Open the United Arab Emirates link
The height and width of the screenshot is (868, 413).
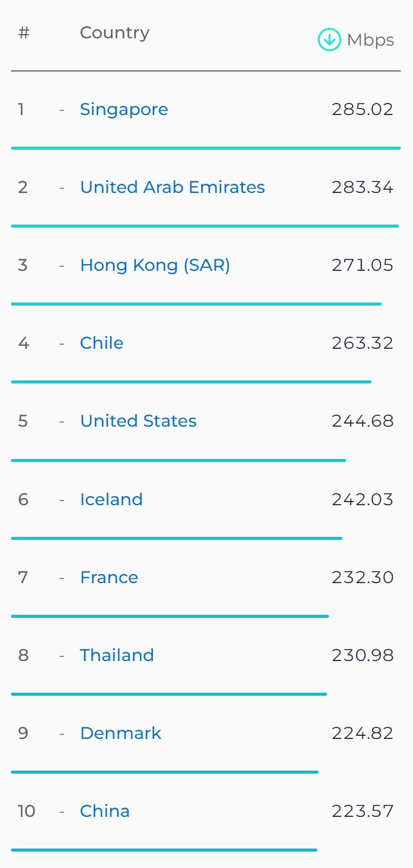point(172,187)
